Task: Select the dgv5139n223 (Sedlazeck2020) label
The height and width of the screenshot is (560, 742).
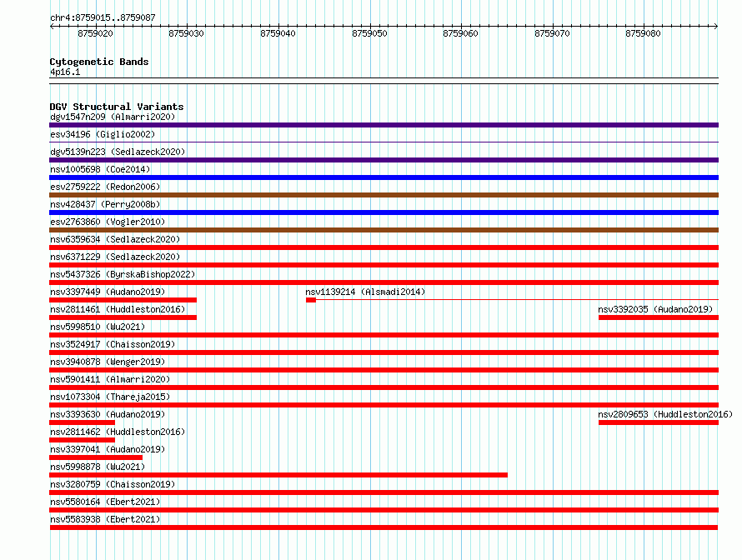Action: point(118,152)
